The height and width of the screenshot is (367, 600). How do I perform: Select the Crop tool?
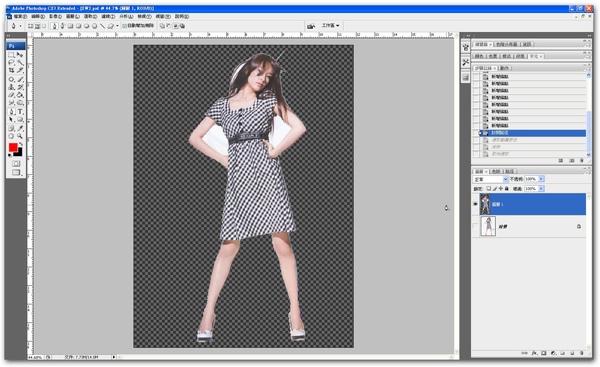11,70
